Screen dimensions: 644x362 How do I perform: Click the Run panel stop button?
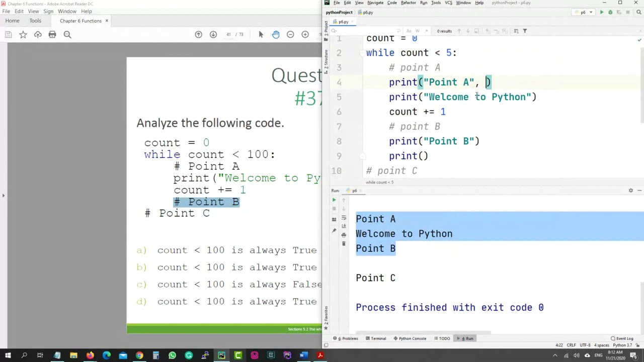click(x=334, y=209)
